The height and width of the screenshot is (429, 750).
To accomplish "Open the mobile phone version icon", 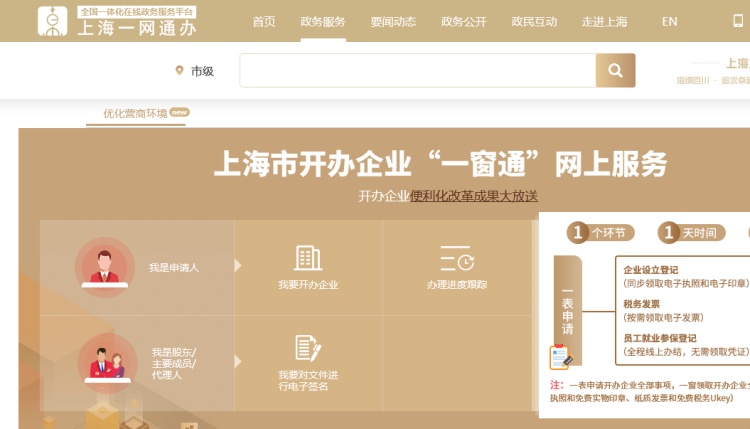I will pos(738,21).
